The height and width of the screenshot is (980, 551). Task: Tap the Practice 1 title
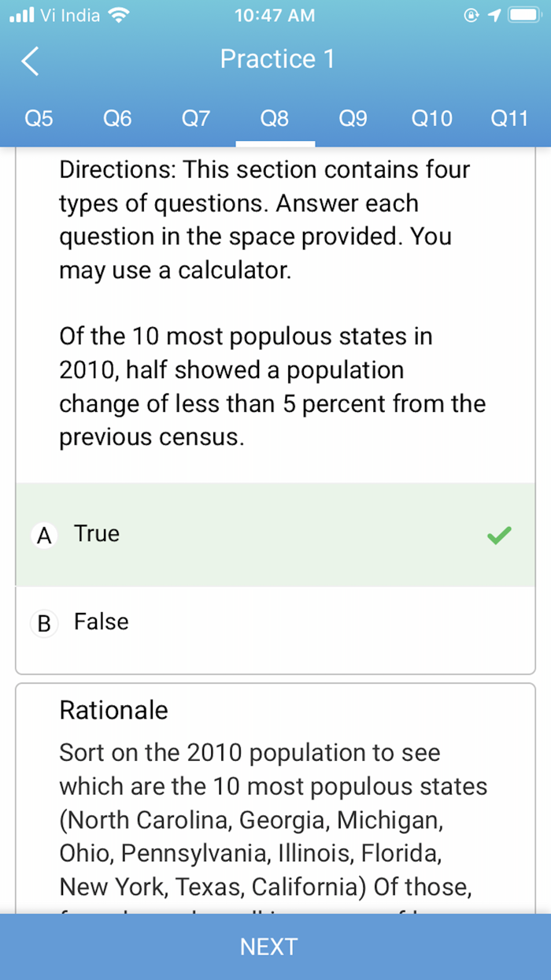[x=276, y=60]
